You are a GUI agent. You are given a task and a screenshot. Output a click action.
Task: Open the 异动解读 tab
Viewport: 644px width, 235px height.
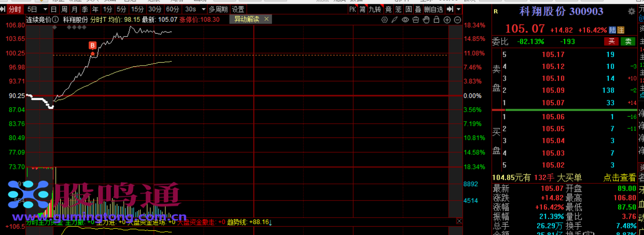click(246, 19)
